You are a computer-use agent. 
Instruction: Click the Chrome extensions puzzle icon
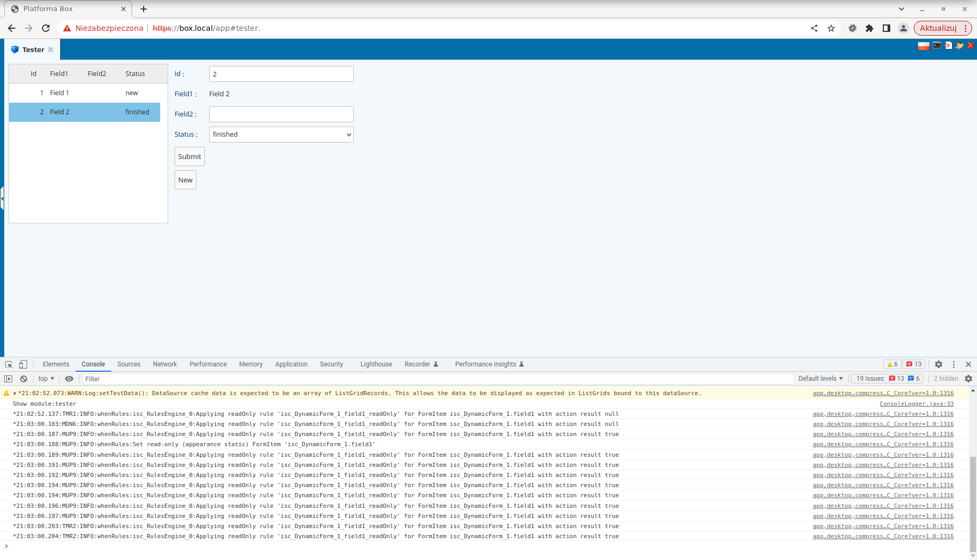point(870,28)
